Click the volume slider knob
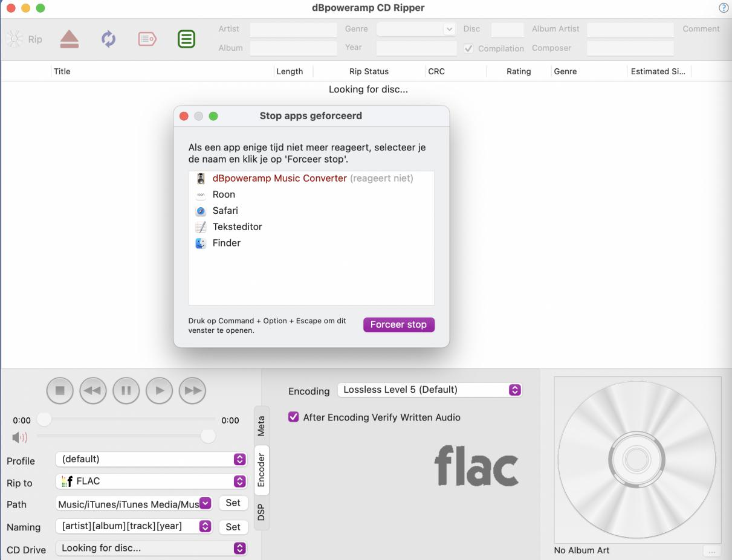 pyautogui.click(x=208, y=436)
